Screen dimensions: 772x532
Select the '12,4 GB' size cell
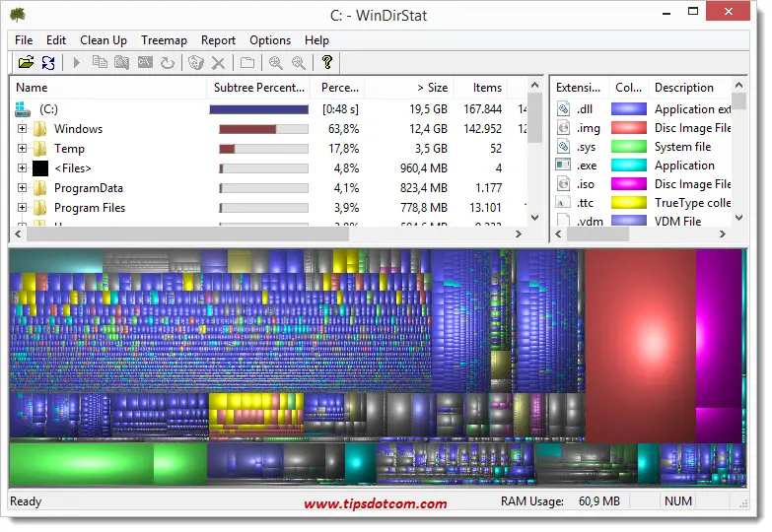click(x=428, y=129)
